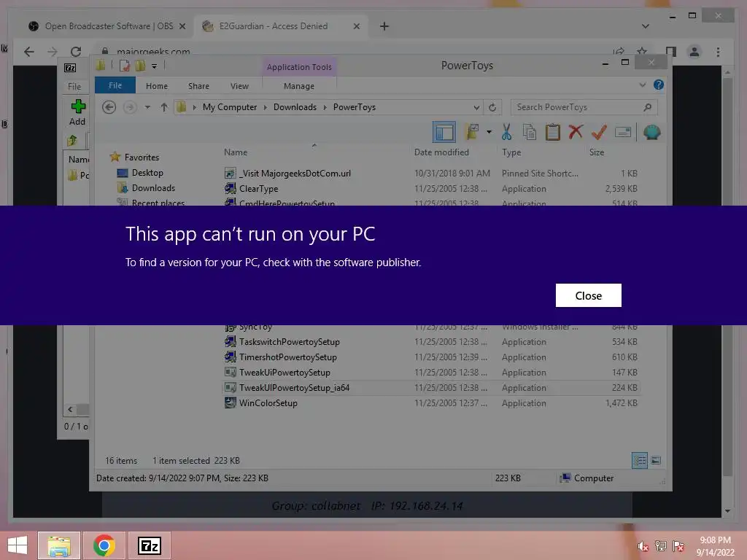Switch to details view icon in status bar
Image resolution: width=747 pixels, height=560 pixels.
pos(640,461)
